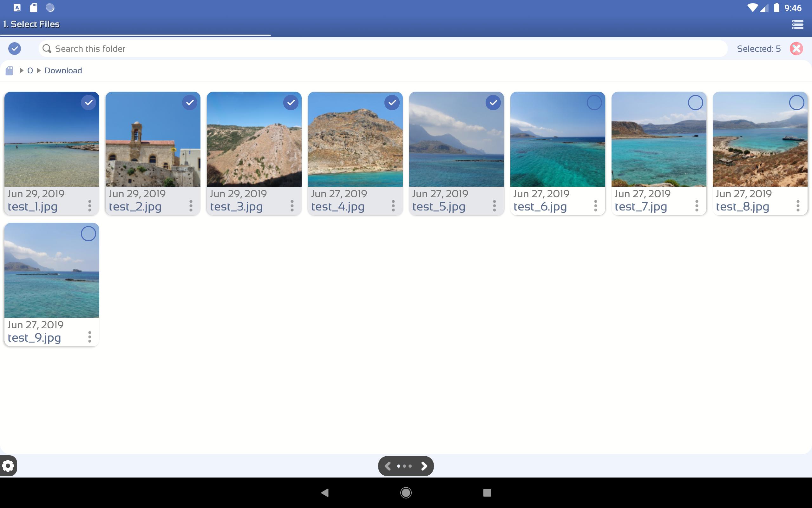812x508 pixels.
Task: Tap the test_6.jpg turquoise water thumbnail
Action: 558,139
